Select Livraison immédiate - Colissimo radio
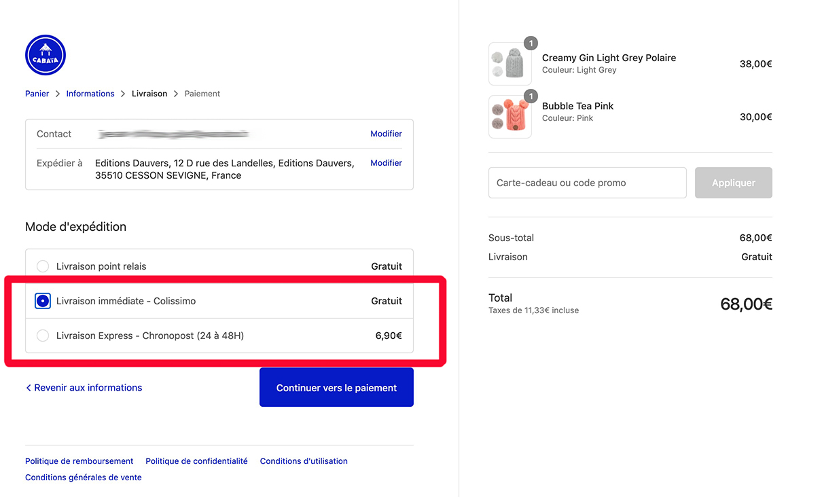 43,301
